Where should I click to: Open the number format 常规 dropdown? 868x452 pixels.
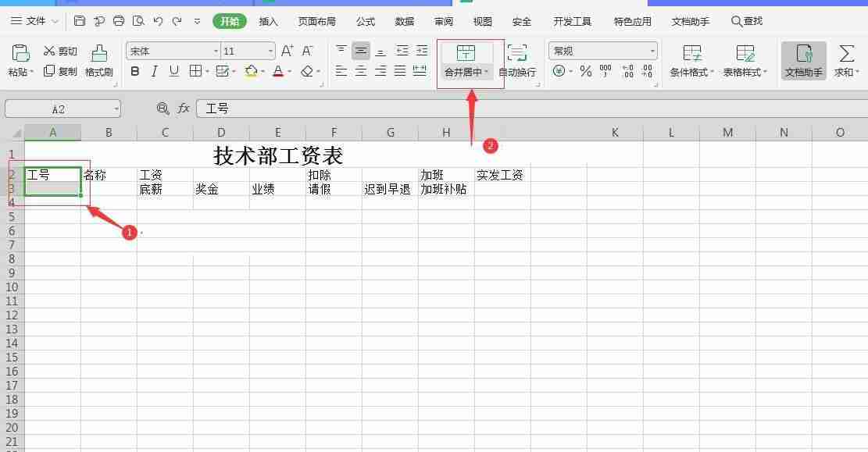pyautogui.click(x=652, y=51)
